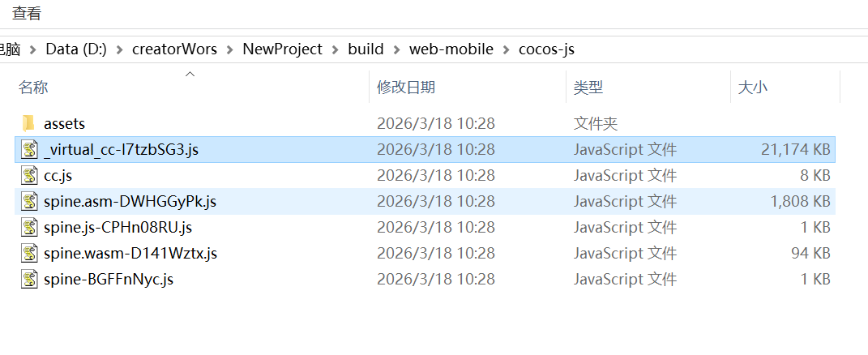
Task: Sort files by 名称 column header
Action: point(34,88)
